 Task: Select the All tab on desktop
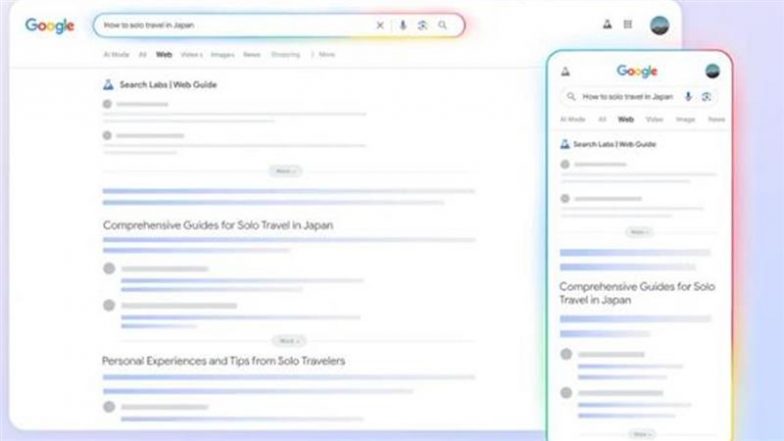pos(142,54)
